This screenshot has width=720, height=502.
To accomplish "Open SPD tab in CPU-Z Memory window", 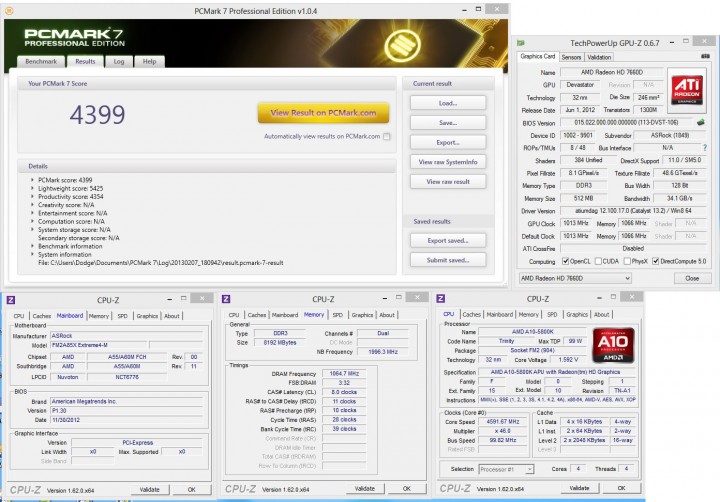I will coord(338,315).
